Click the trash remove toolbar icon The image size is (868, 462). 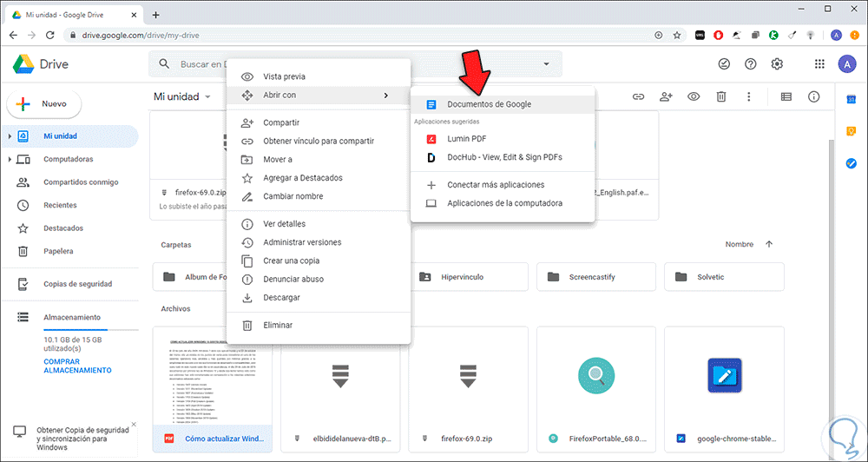(720, 97)
